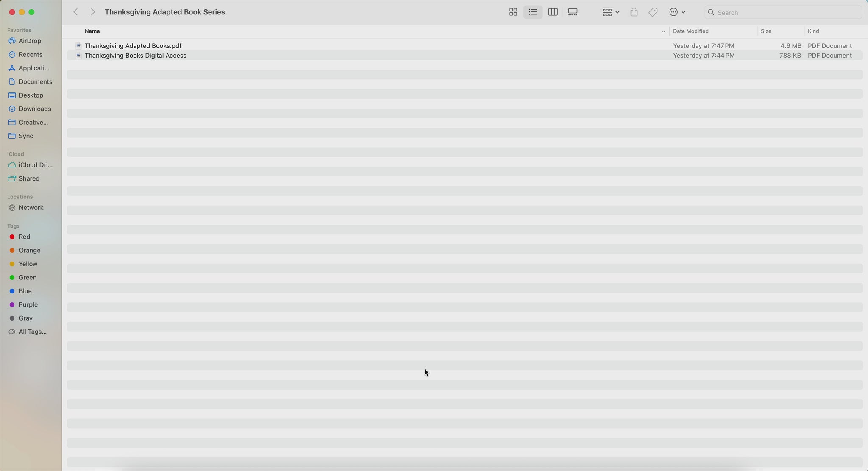This screenshot has width=868, height=471.
Task: Open AirDrop in the sidebar
Action: pos(30,41)
